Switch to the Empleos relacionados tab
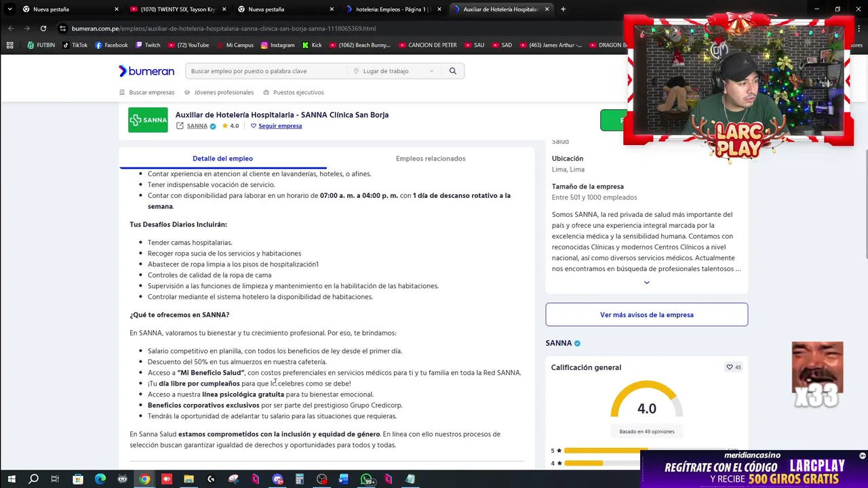 click(431, 159)
